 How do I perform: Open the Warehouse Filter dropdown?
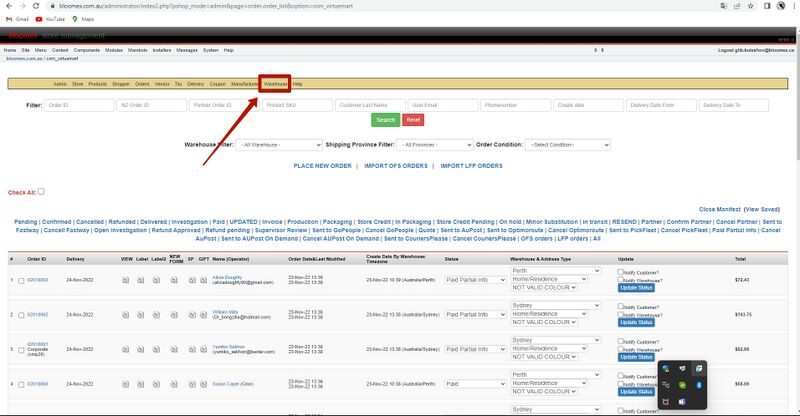(x=279, y=145)
